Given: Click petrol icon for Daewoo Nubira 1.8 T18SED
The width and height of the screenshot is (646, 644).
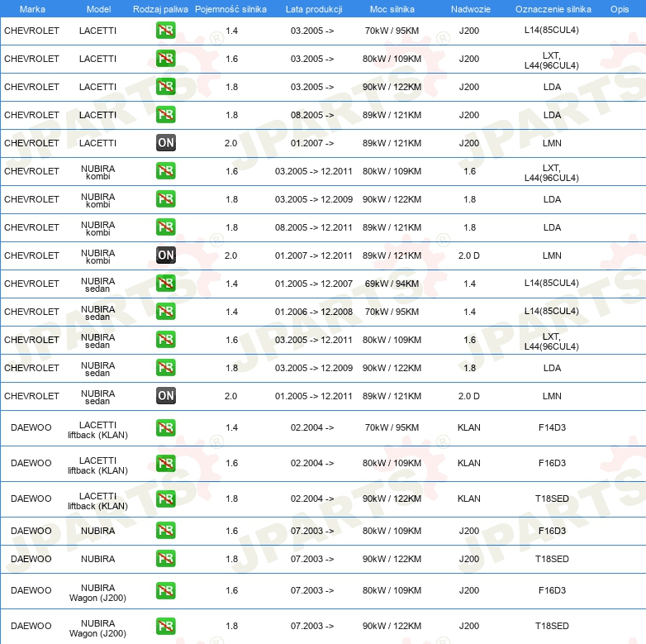Looking at the screenshot, I should tap(165, 559).
